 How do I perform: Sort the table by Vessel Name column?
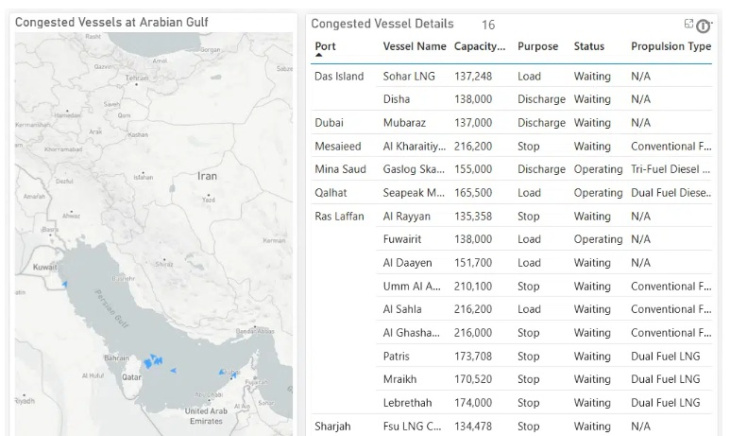(414, 46)
